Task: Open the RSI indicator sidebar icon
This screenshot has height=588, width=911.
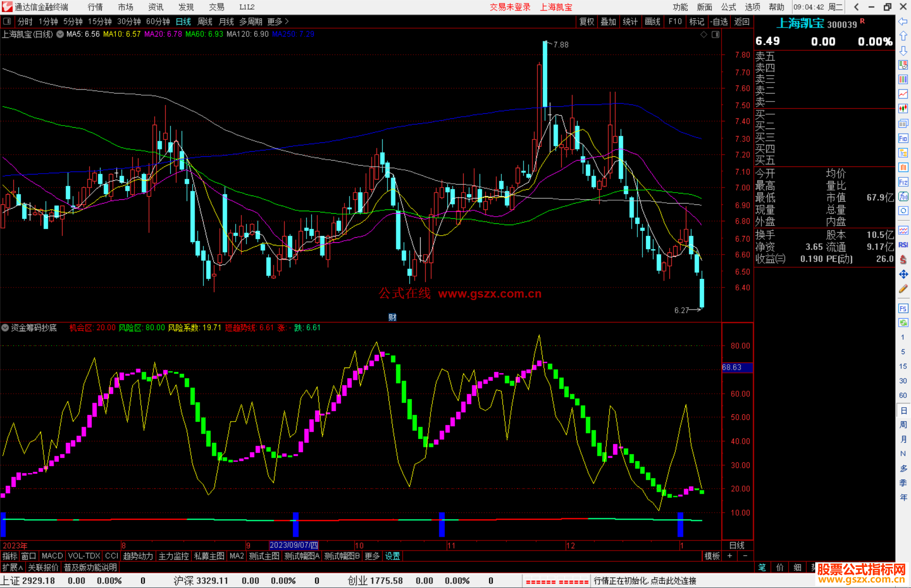Action: click(903, 245)
